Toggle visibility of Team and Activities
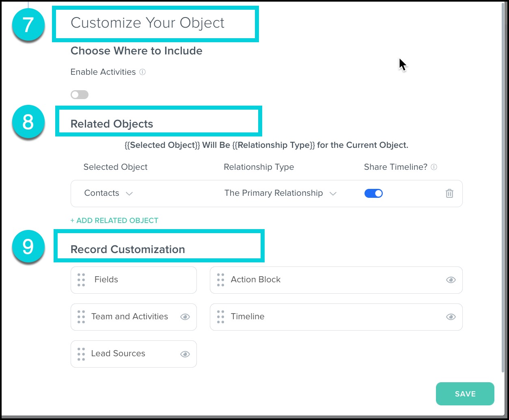The height and width of the screenshot is (420, 509). pos(185,317)
